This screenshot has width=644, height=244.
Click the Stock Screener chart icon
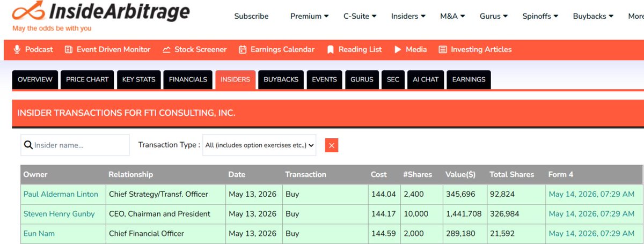[166, 49]
